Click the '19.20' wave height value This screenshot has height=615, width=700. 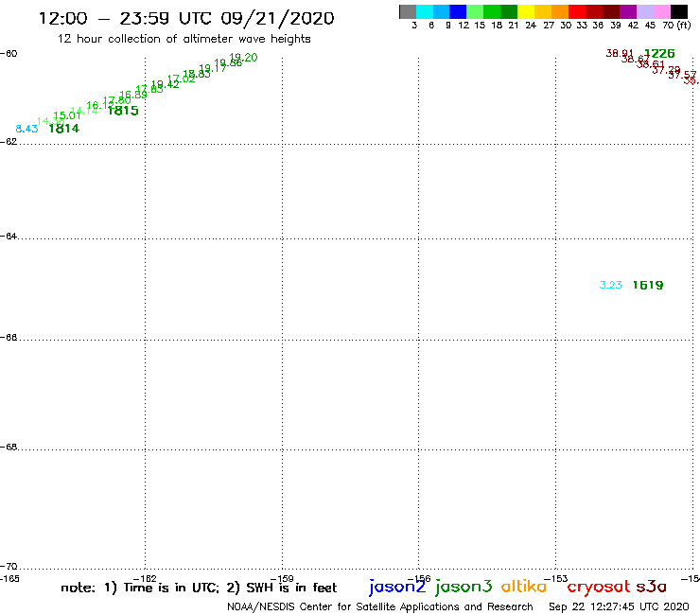(243, 58)
